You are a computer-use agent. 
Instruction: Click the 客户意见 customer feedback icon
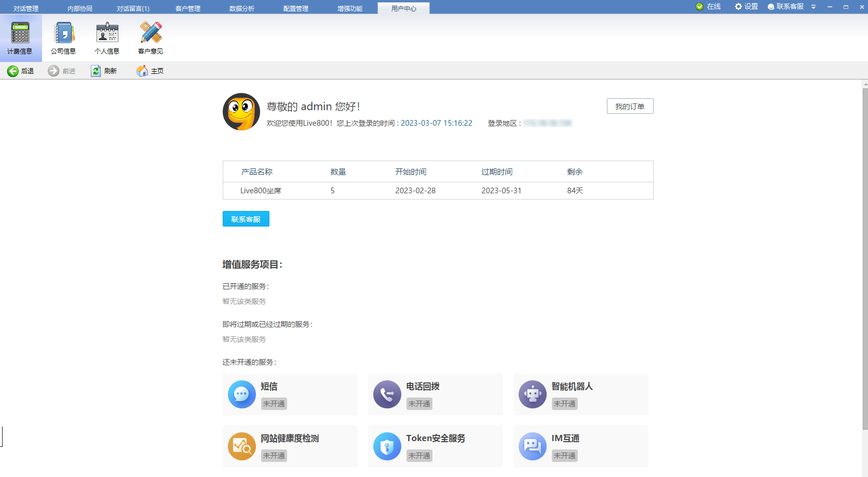tap(150, 37)
